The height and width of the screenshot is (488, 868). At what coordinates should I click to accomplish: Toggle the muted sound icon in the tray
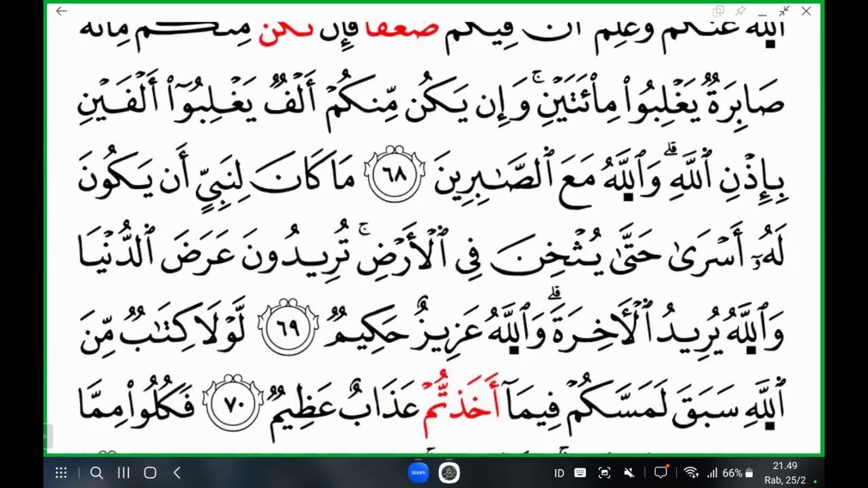coord(629,473)
